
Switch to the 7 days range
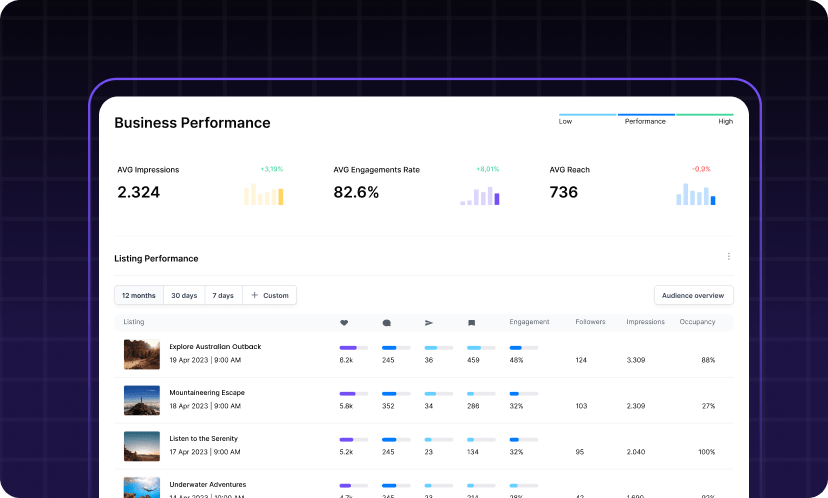225,295
